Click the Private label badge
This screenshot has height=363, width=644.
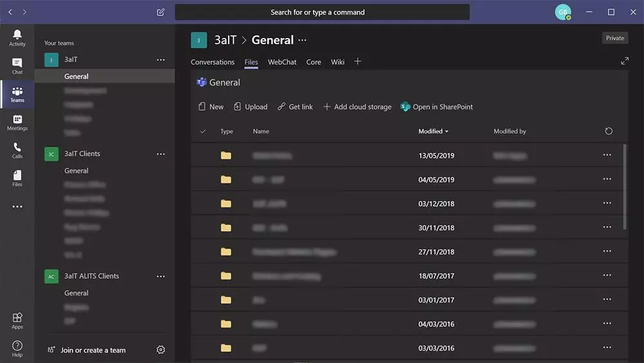tap(615, 38)
